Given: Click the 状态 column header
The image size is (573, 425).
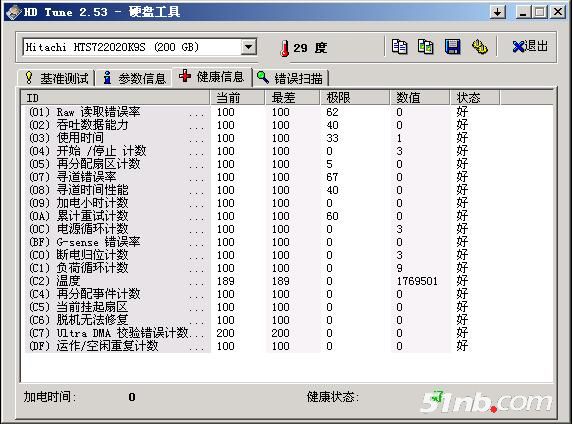Looking at the screenshot, I should pos(474,98).
